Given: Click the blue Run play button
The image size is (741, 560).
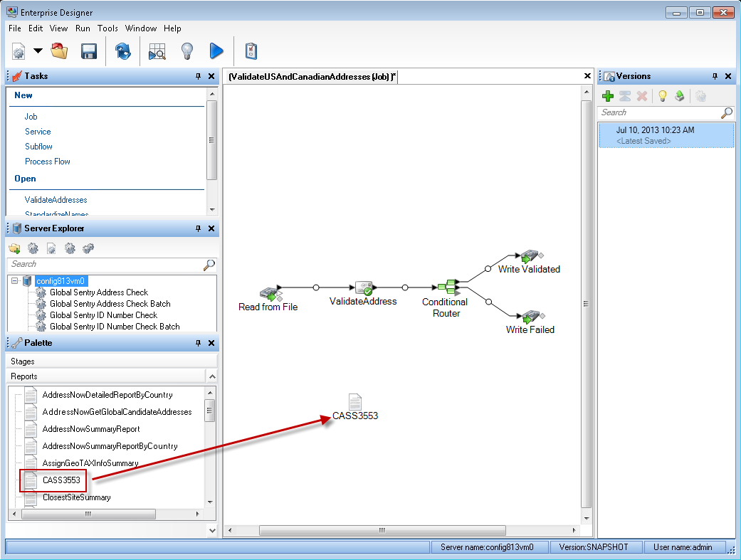Looking at the screenshot, I should pos(216,51).
